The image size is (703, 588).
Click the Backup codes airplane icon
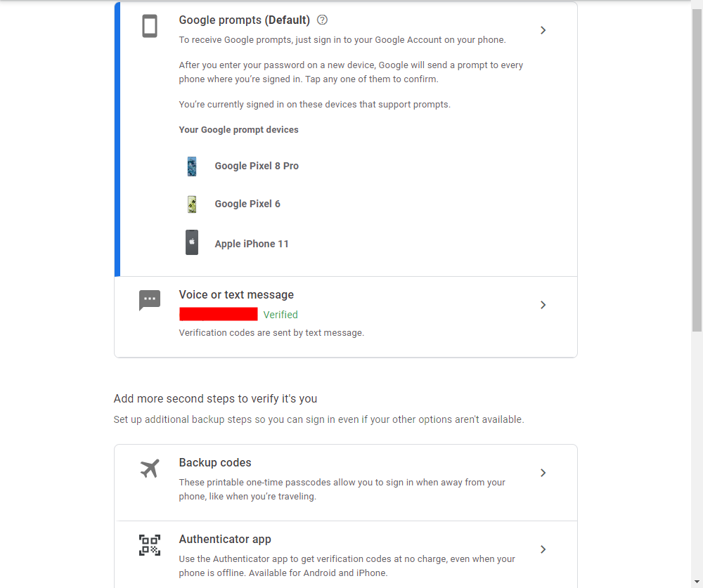click(x=150, y=469)
